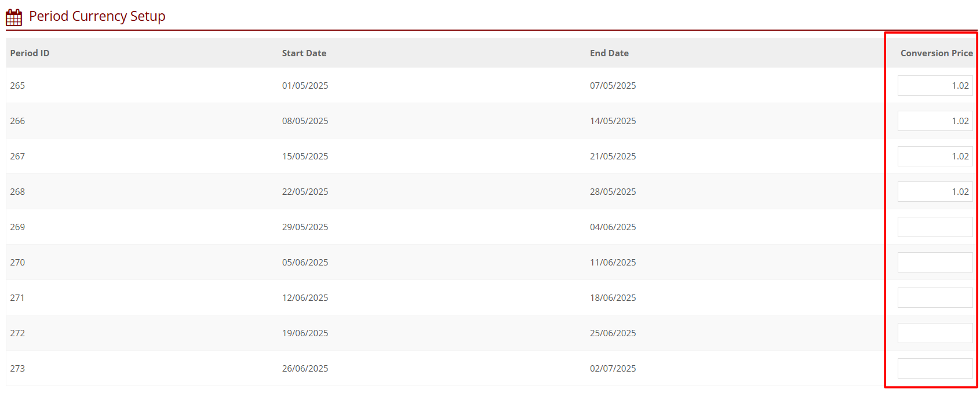980x400 pixels.
Task: Click the Start Date column header
Action: tap(304, 53)
